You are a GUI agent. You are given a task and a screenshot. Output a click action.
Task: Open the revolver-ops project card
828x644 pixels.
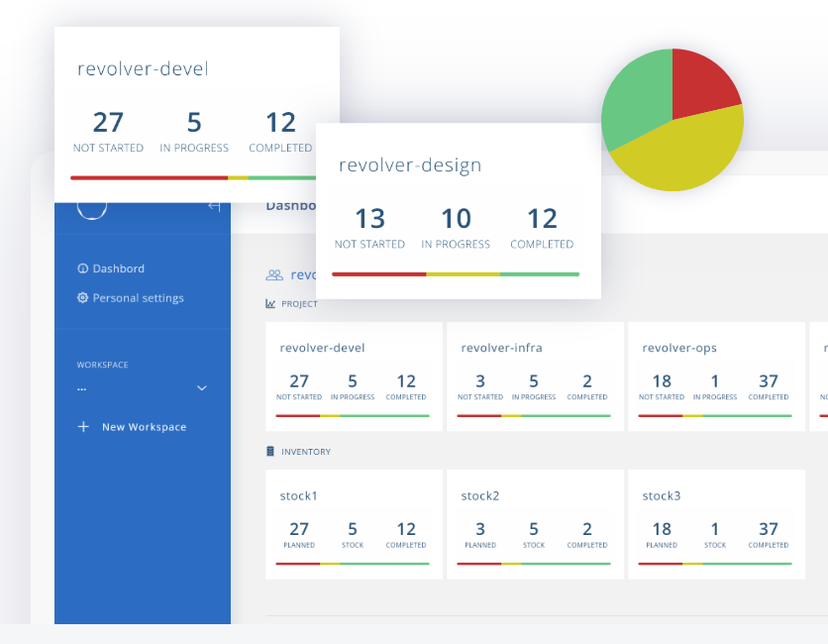click(716, 376)
